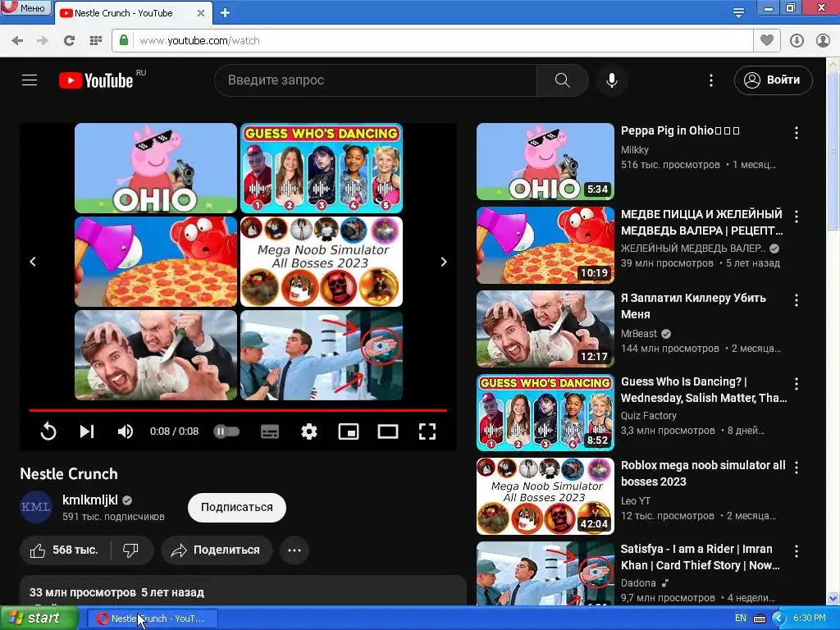This screenshot has height=630, width=840.
Task: Open options for МЕДВЕ ПИЦЦА video
Action: click(797, 217)
